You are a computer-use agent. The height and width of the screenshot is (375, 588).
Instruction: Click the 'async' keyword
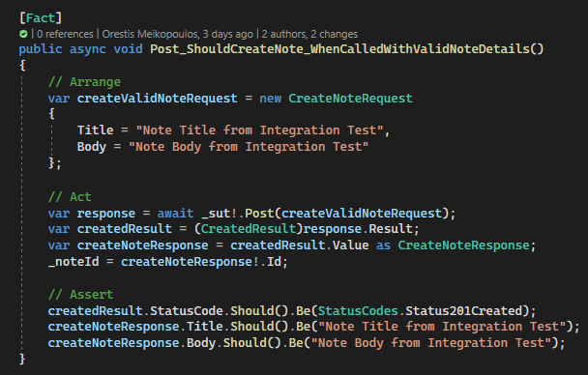tap(88, 48)
